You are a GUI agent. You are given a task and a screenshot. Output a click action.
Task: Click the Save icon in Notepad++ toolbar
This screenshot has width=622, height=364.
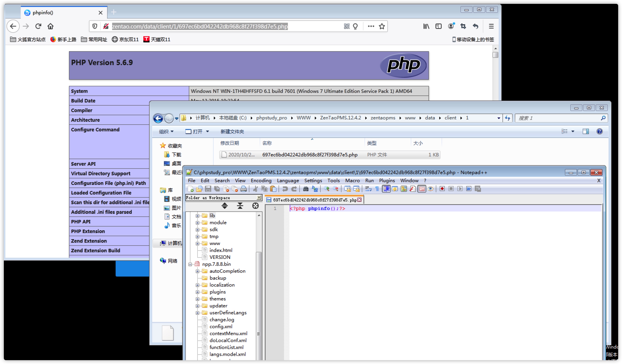208,189
